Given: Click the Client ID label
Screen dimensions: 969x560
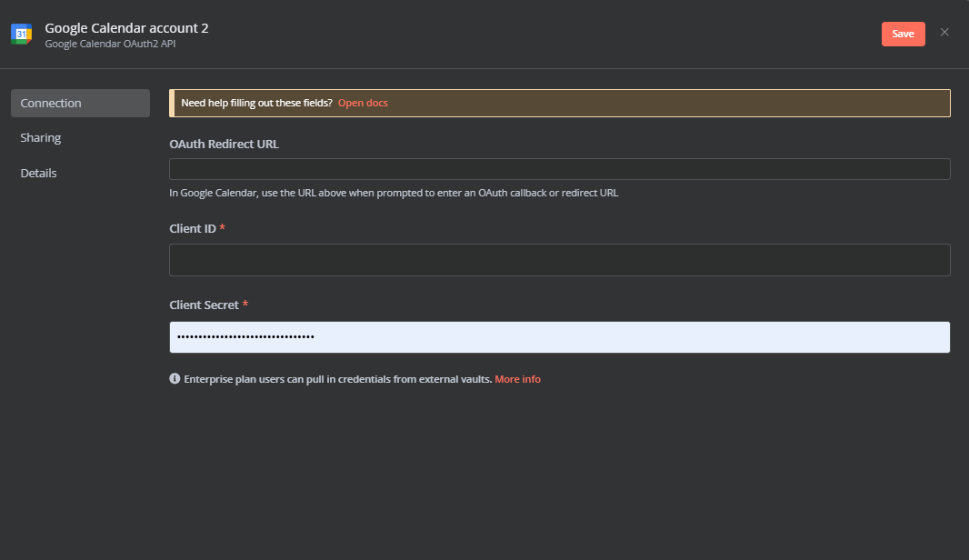Looking at the screenshot, I should 193,228.
